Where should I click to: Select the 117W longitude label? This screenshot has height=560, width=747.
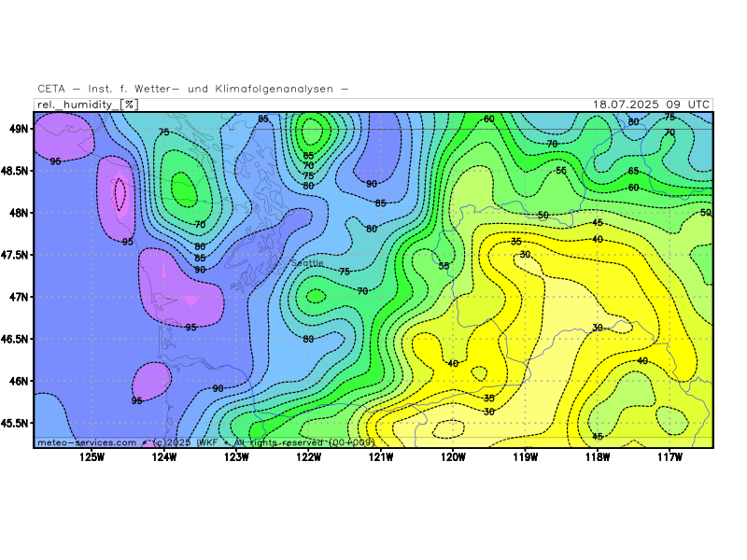click(x=669, y=457)
